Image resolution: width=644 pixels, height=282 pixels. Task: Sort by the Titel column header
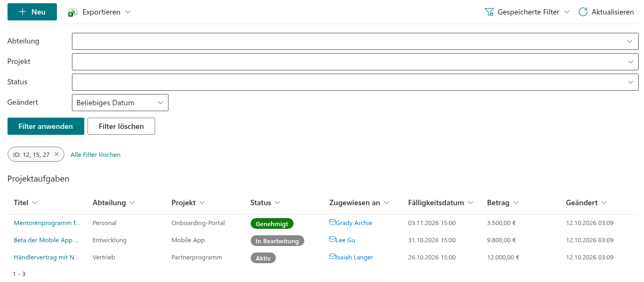[21, 203]
